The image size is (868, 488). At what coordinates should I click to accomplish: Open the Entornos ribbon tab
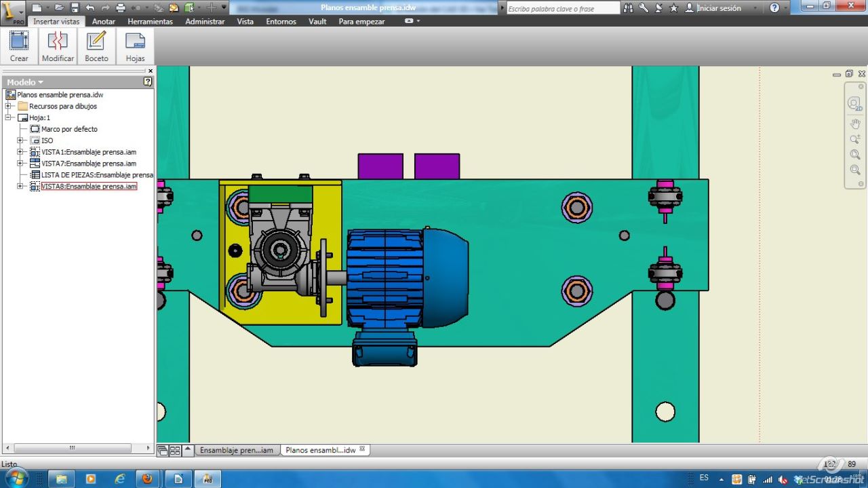click(x=281, y=21)
